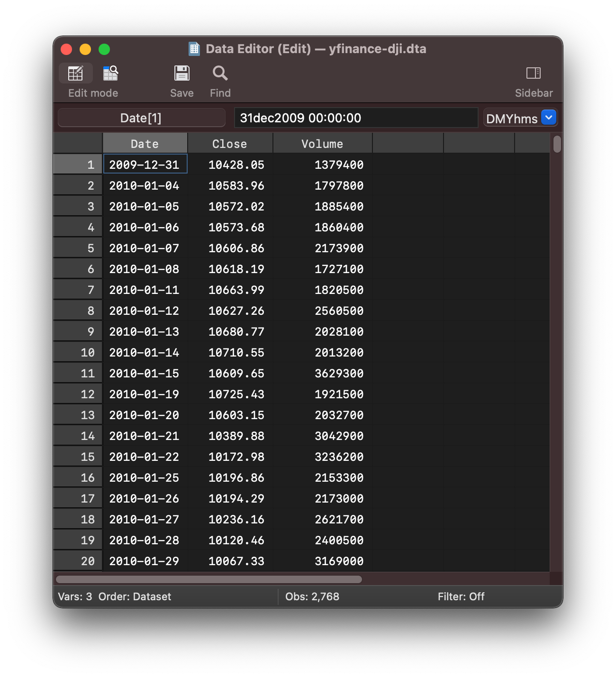
Task: Select date cell 2010-01-07
Action: (x=145, y=248)
